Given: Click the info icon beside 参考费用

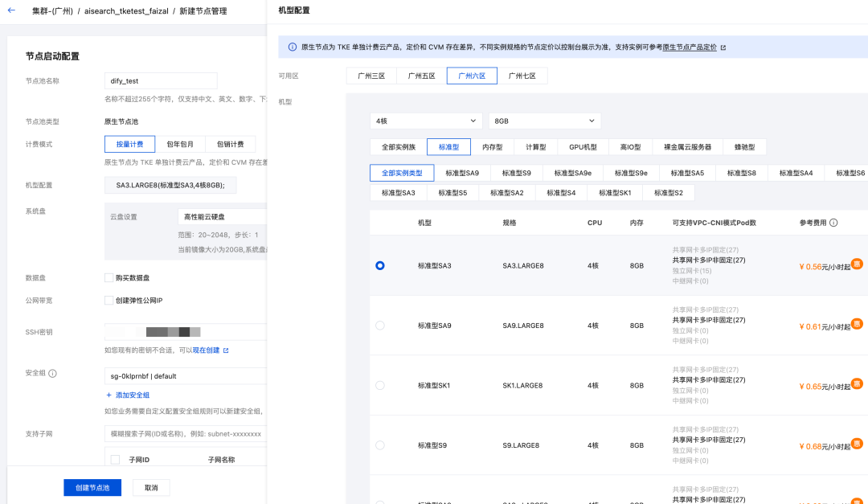Looking at the screenshot, I should pyautogui.click(x=833, y=223).
